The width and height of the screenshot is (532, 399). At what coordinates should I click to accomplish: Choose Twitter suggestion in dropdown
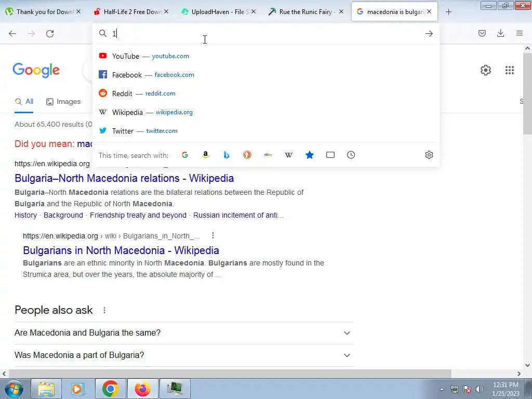266,131
